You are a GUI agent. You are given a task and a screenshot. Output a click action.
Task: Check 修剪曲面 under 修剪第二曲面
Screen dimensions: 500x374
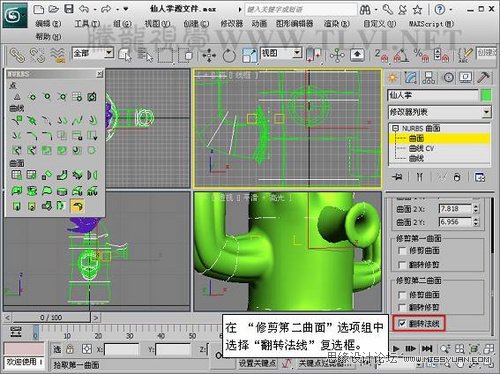click(402, 295)
